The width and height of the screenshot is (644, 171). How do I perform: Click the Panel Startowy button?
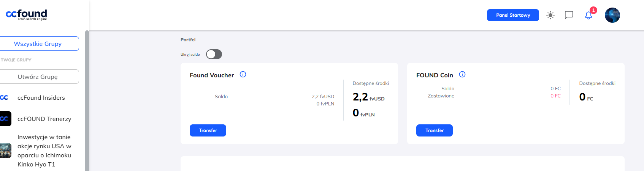pyautogui.click(x=513, y=15)
